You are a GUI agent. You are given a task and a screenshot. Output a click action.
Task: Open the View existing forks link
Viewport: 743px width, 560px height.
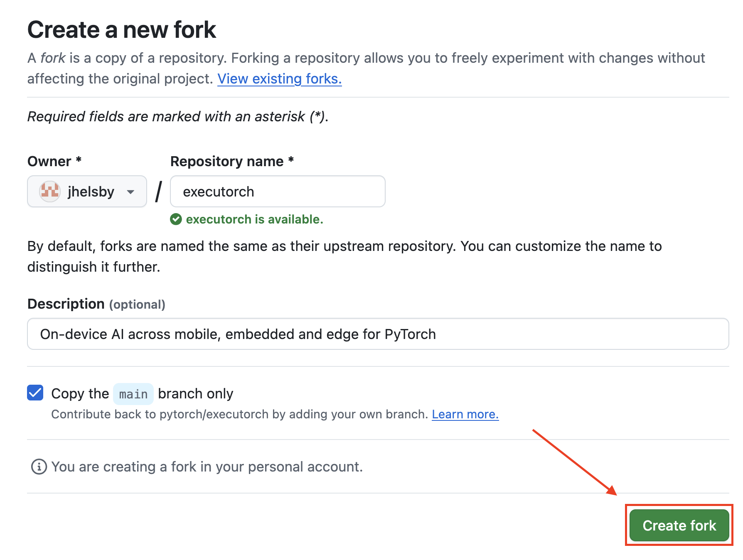pyautogui.click(x=279, y=79)
